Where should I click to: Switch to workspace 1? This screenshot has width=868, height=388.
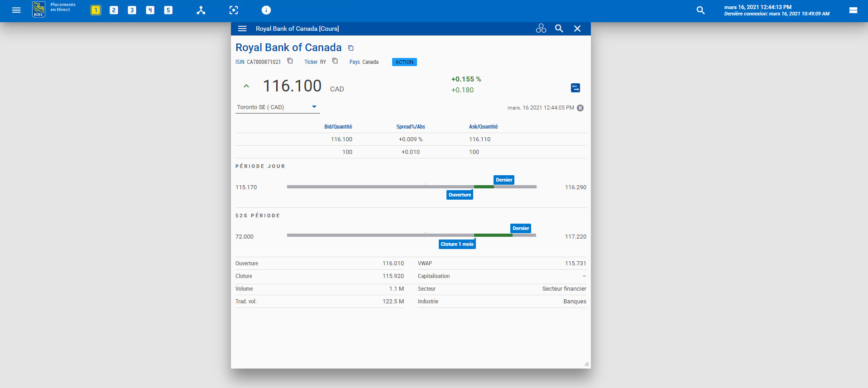96,10
